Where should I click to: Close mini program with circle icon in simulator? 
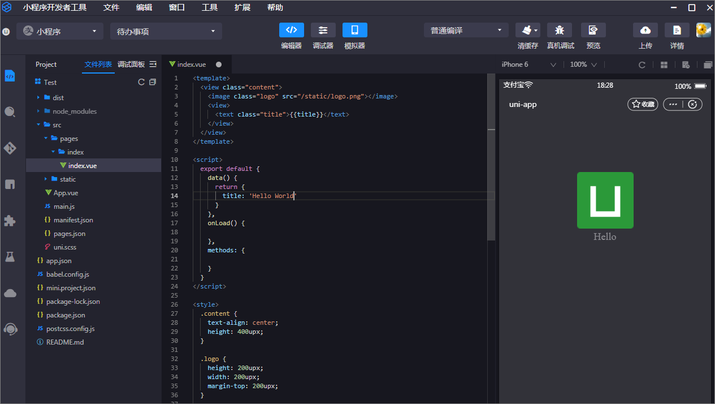coord(692,104)
